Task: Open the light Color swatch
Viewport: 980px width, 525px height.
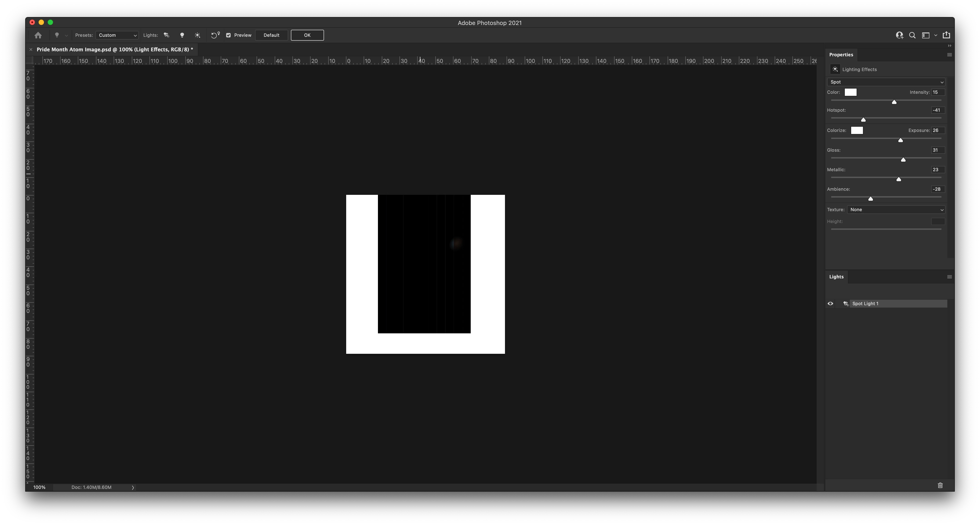Action: pos(850,92)
